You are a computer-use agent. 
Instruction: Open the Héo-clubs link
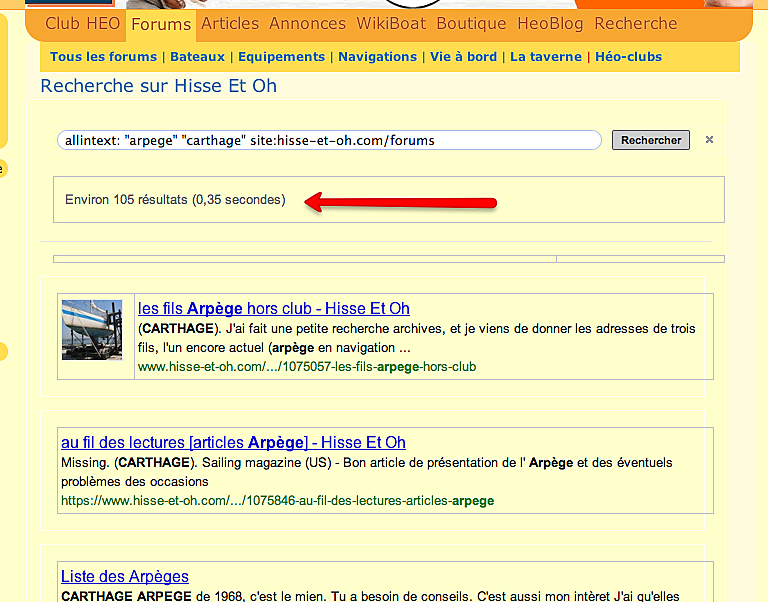[x=628, y=57]
